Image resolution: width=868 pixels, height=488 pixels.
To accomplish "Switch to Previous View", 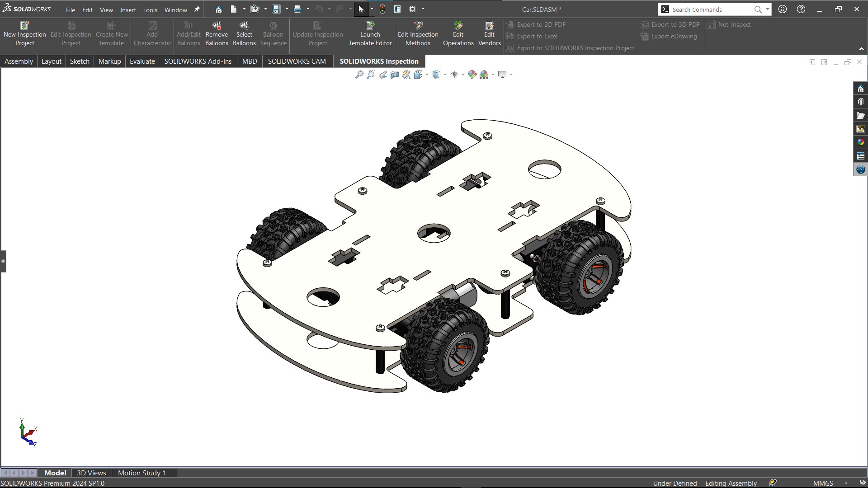I will point(382,75).
